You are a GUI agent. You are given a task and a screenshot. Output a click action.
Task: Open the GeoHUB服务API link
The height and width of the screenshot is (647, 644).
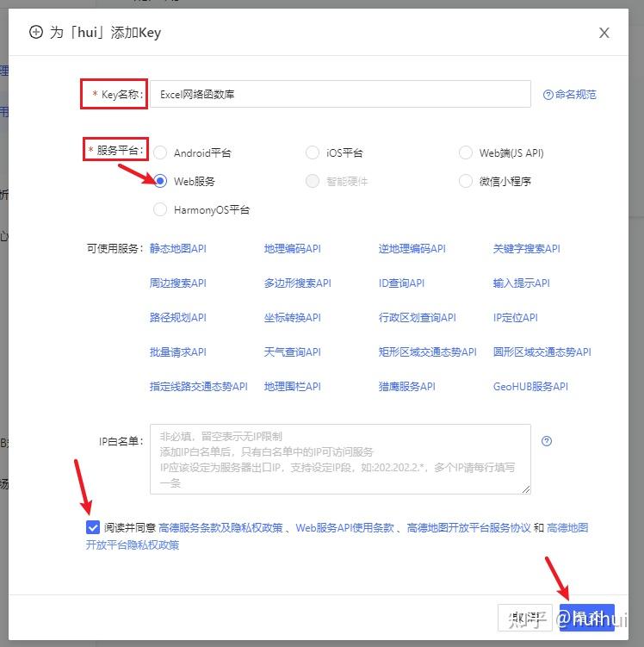[530, 386]
